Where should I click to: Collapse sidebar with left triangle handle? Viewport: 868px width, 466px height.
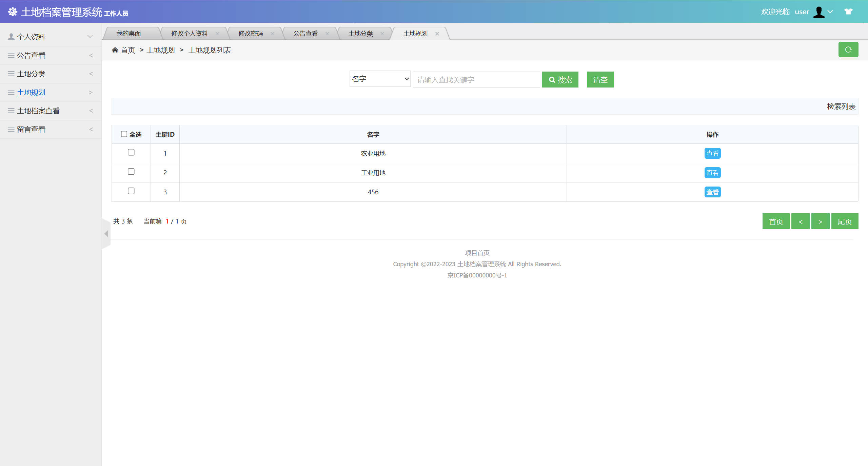click(106, 234)
